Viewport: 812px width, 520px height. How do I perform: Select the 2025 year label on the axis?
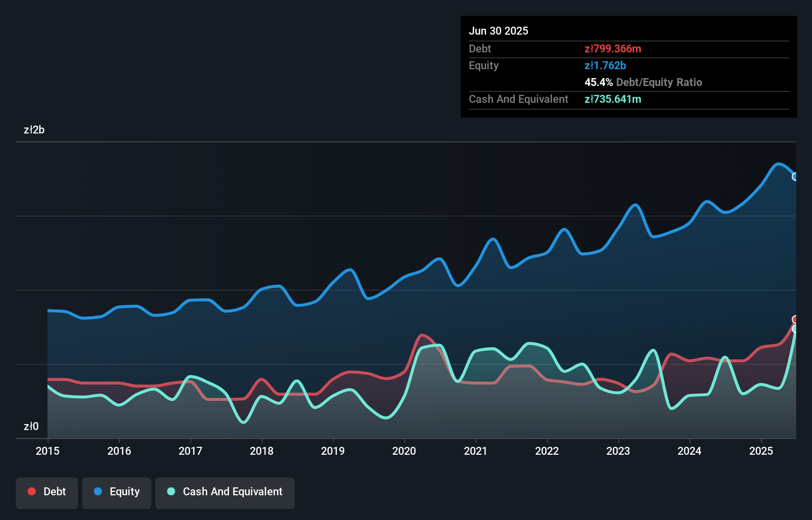click(x=762, y=451)
